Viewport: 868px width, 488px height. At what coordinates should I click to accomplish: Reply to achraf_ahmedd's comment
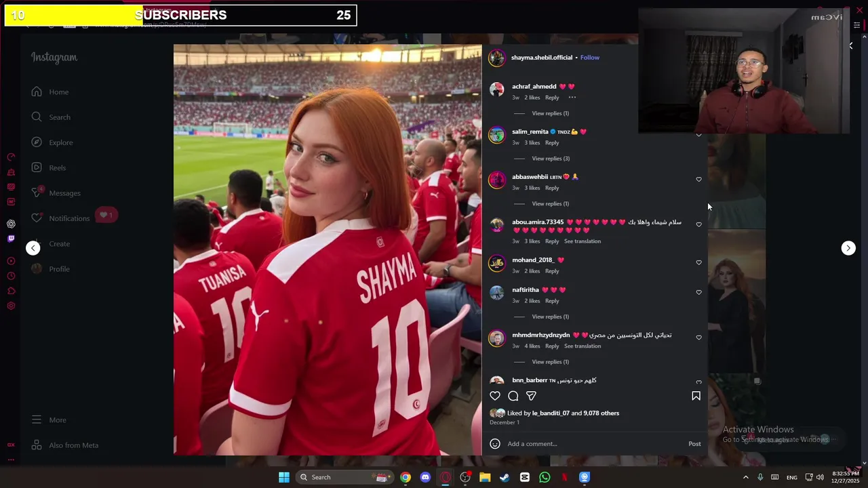pos(552,98)
